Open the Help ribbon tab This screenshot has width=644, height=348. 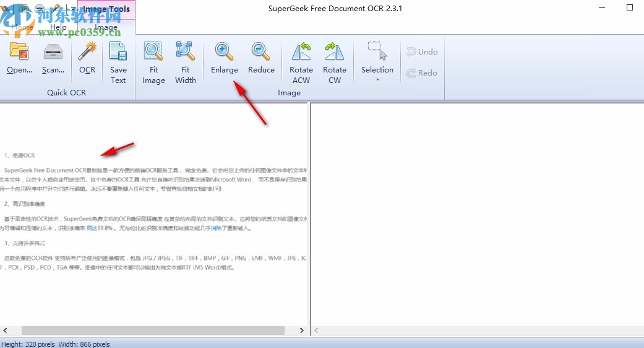(58, 27)
